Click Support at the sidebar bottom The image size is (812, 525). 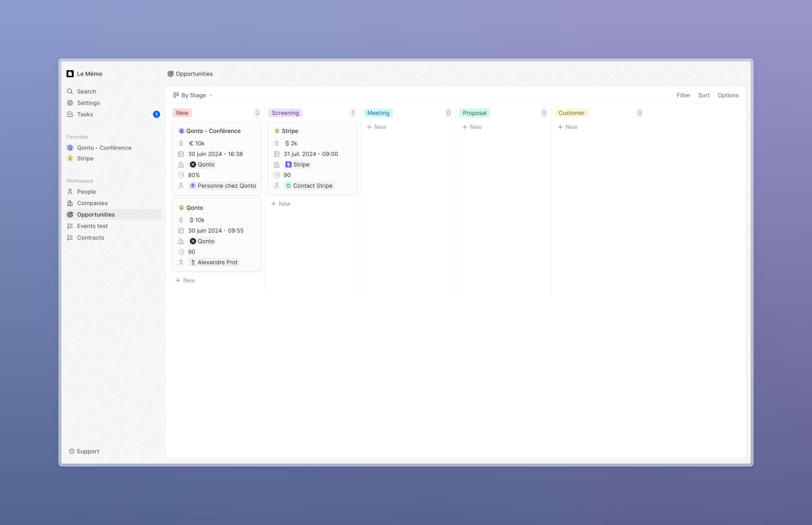84,451
